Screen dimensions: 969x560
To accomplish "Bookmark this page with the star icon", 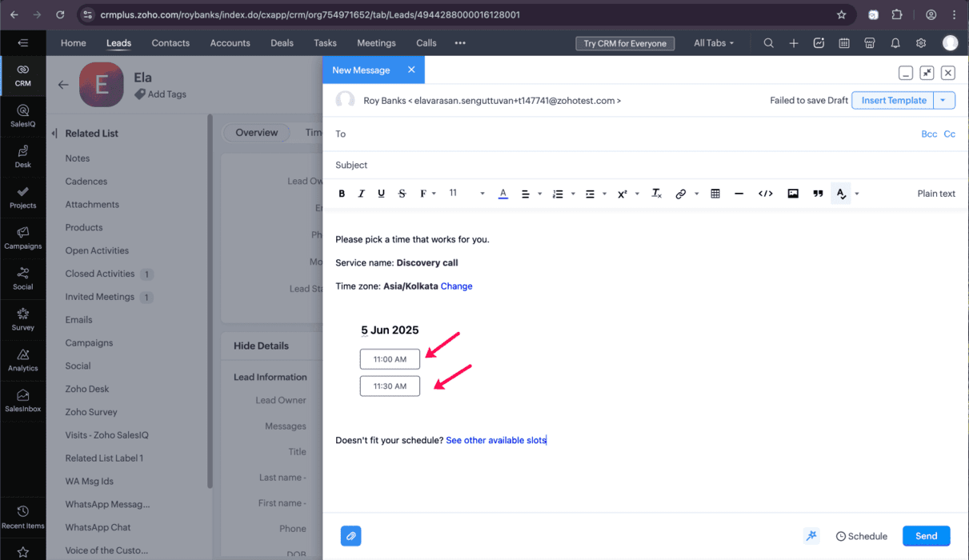I will click(841, 14).
